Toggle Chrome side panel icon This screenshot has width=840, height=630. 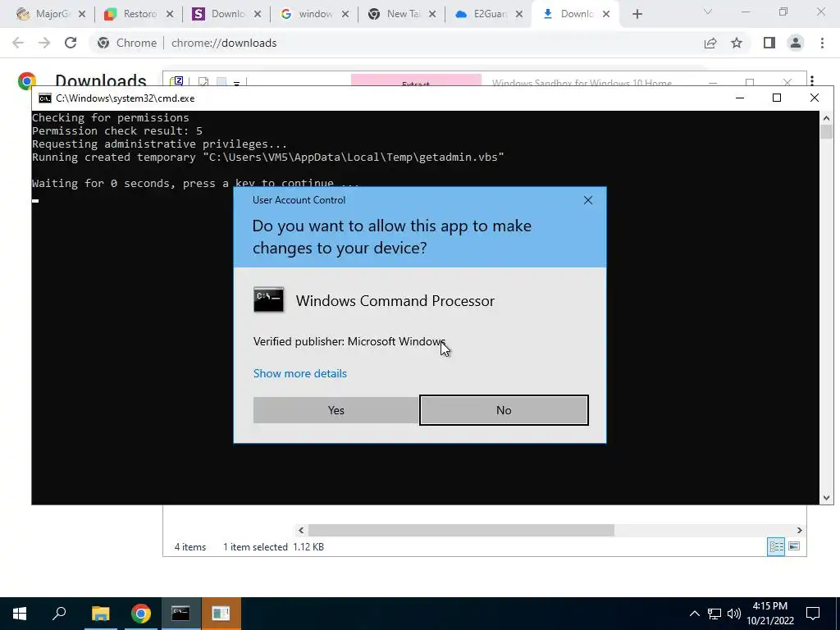click(x=769, y=43)
